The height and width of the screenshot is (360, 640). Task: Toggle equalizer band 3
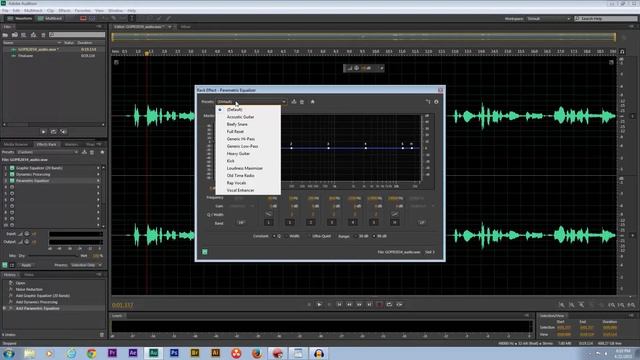click(332, 222)
